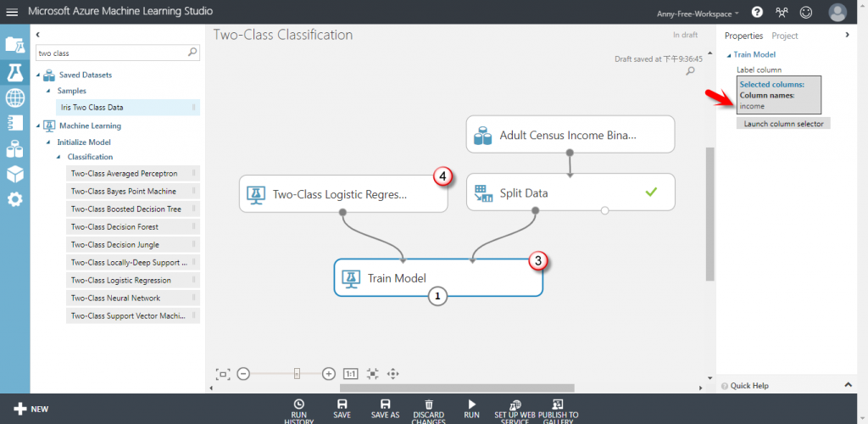Image resolution: width=868 pixels, height=424 pixels.
Task: Click the canvas horizontal scrollbar
Action: pyautogui.click(x=457, y=388)
